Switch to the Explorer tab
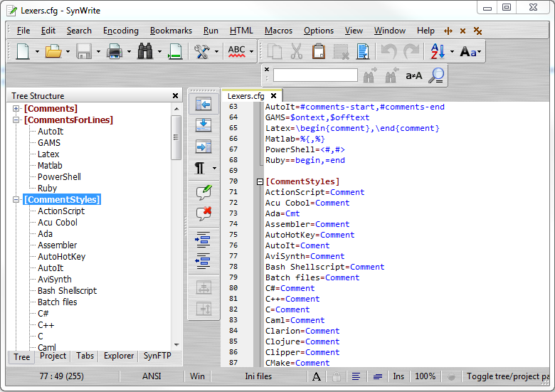This screenshot has width=555, height=392. (x=119, y=356)
